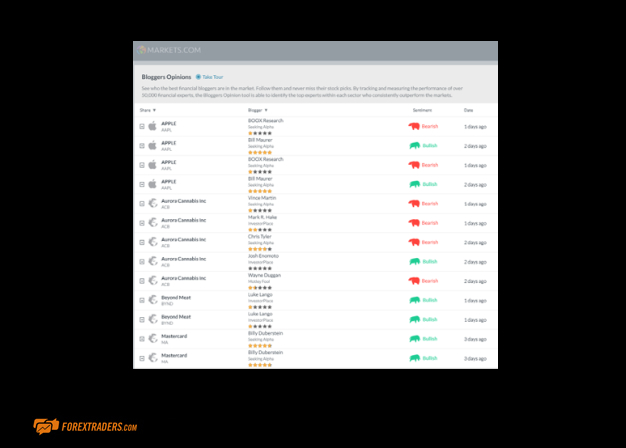Expand the Wayne Duggan row
This screenshot has height=448, width=626.
[x=142, y=281]
